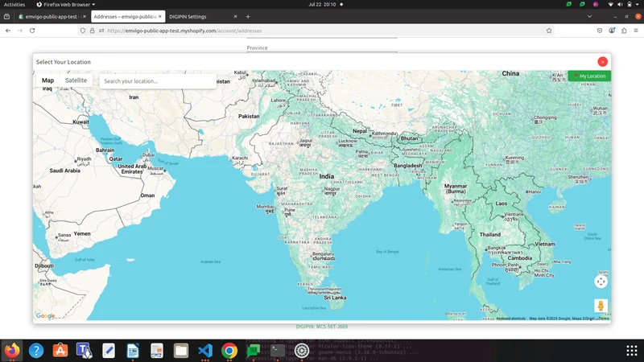Go back with browser back arrow
Viewport: 644px width, 362px height.
pyautogui.click(x=8, y=31)
